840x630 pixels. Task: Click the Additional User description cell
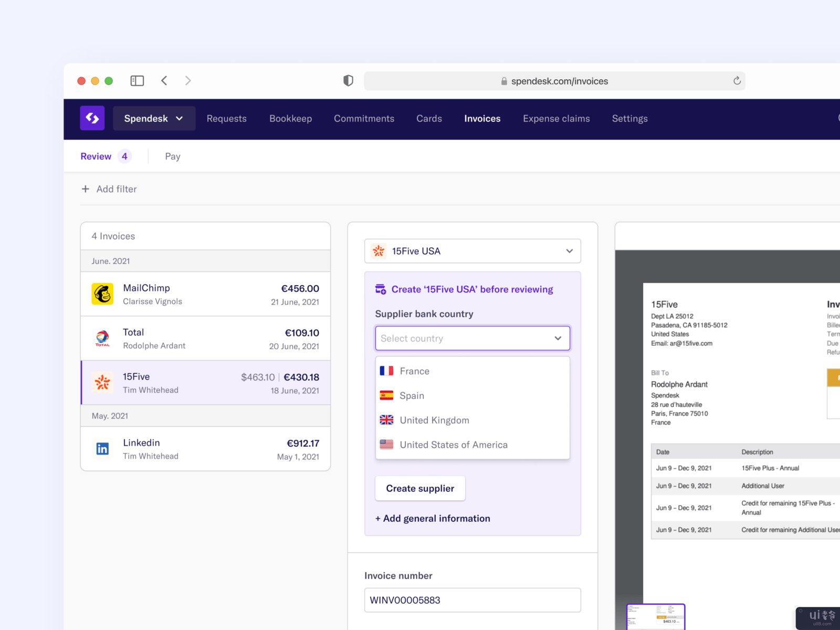[763, 486]
